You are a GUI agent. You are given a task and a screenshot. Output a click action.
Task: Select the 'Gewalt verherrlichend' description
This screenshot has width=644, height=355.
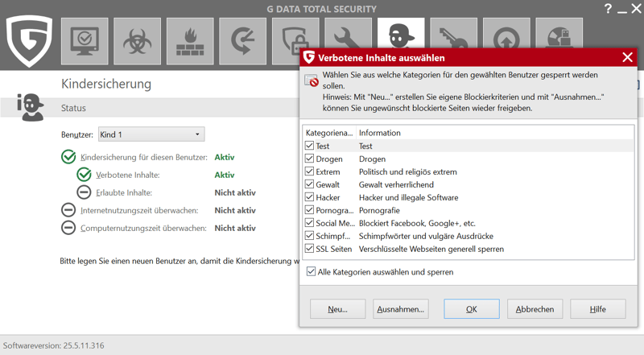[x=396, y=184]
